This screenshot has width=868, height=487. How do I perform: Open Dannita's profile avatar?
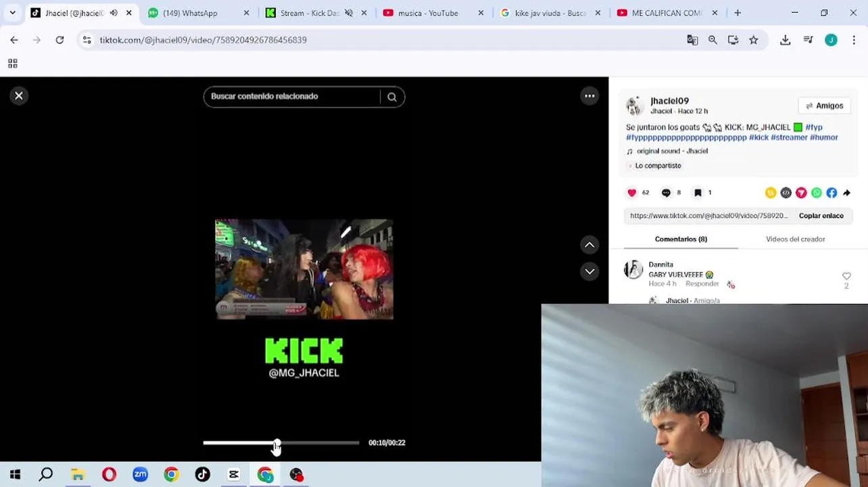(633, 269)
